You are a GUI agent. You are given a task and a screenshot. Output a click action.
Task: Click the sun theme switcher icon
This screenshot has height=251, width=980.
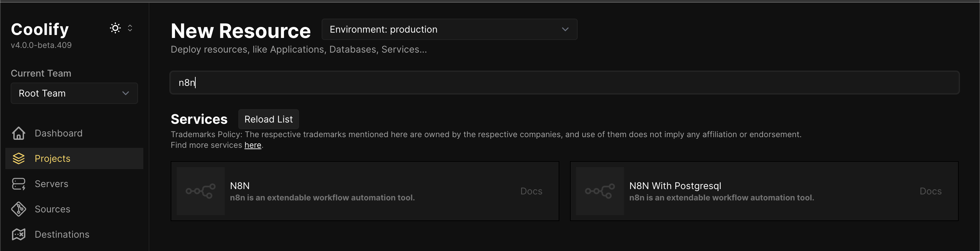115,28
